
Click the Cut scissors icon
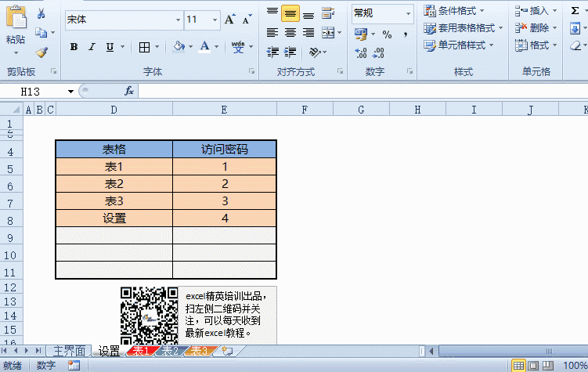pos(41,14)
